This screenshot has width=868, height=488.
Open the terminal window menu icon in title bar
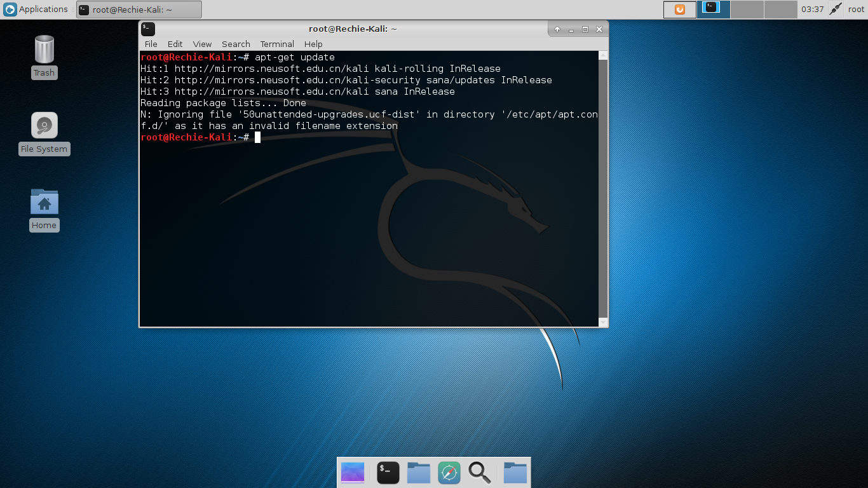click(148, 29)
